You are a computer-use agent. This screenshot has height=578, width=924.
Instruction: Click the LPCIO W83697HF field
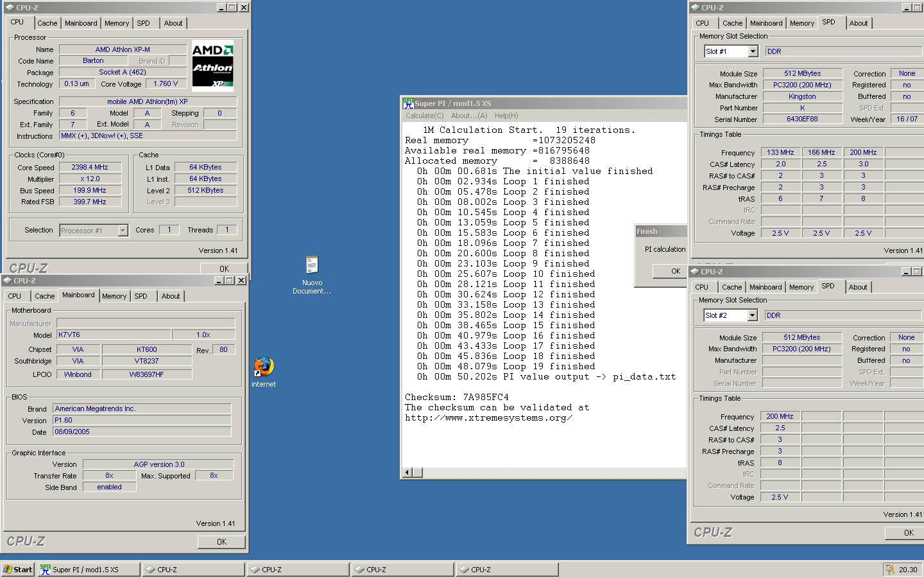point(146,374)
